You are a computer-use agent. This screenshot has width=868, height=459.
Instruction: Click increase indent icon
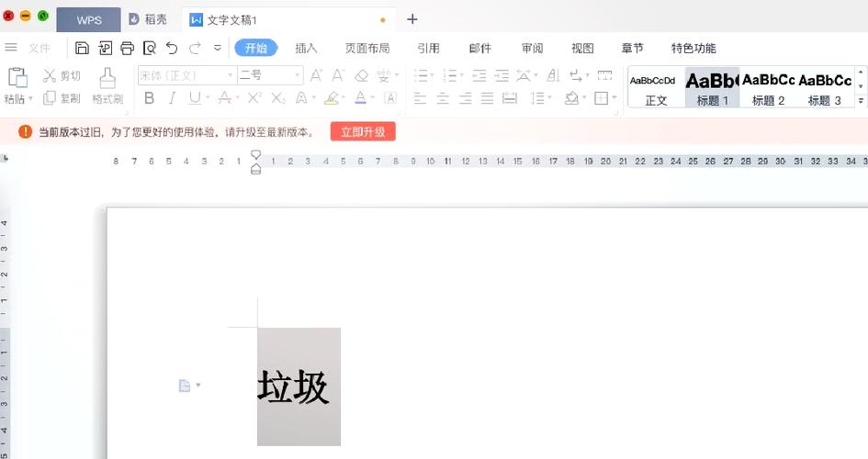(x=502, y=75)
